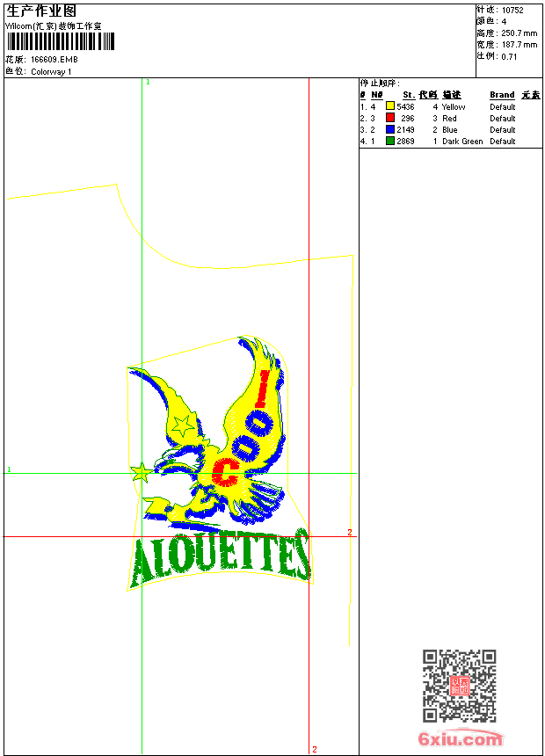Click the Default brand in the Yellow row

(x=503, y=107)
